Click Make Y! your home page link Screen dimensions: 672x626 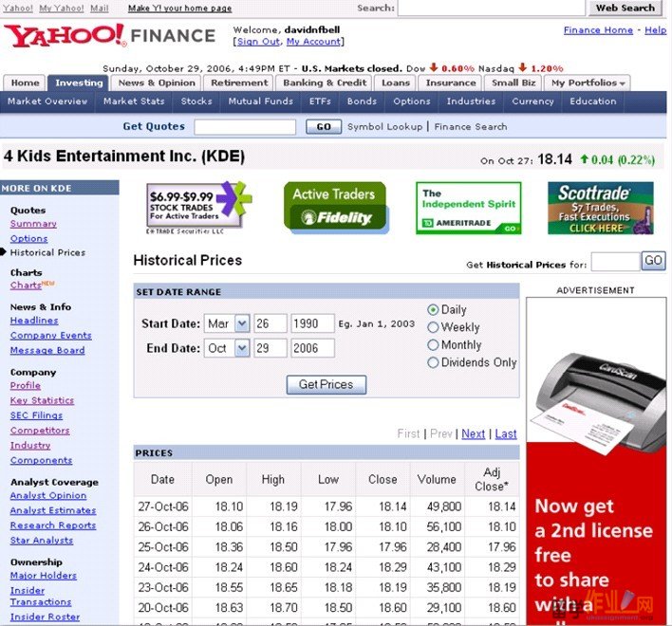coord(180,9)
